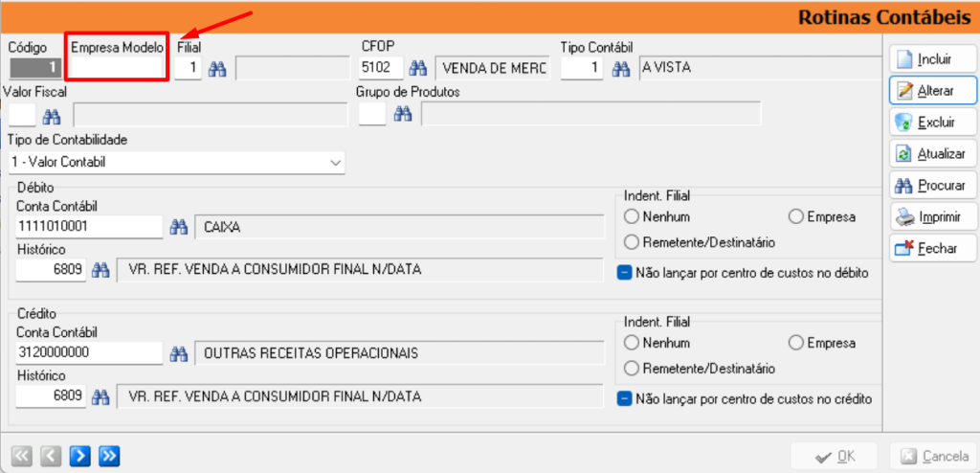The width and height of the screenshot is (980, 473).
Task: Select Empresa radio in Crédito section
Action: point(795,344)
